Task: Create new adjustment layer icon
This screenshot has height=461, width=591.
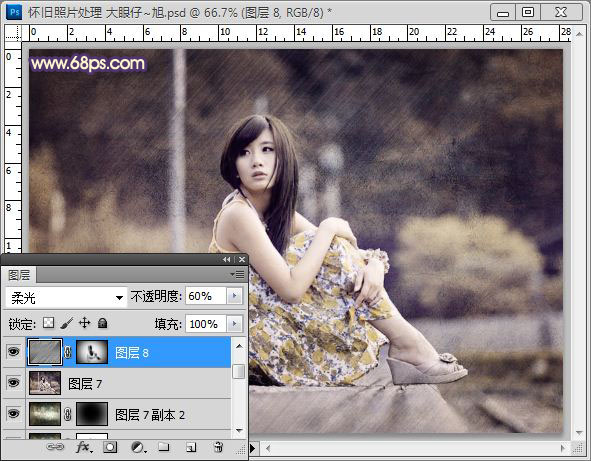Action: point(138,447)
